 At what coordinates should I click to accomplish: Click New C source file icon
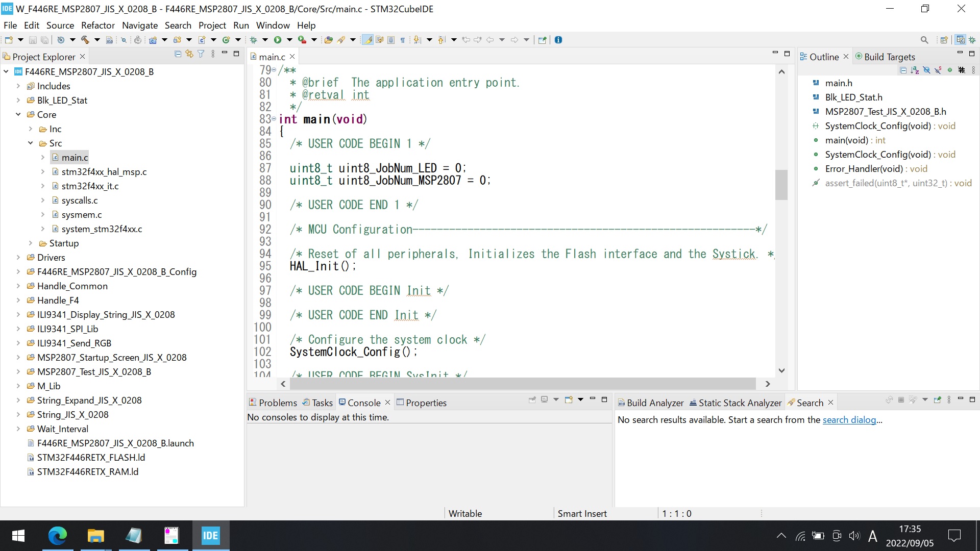point(202,40)
